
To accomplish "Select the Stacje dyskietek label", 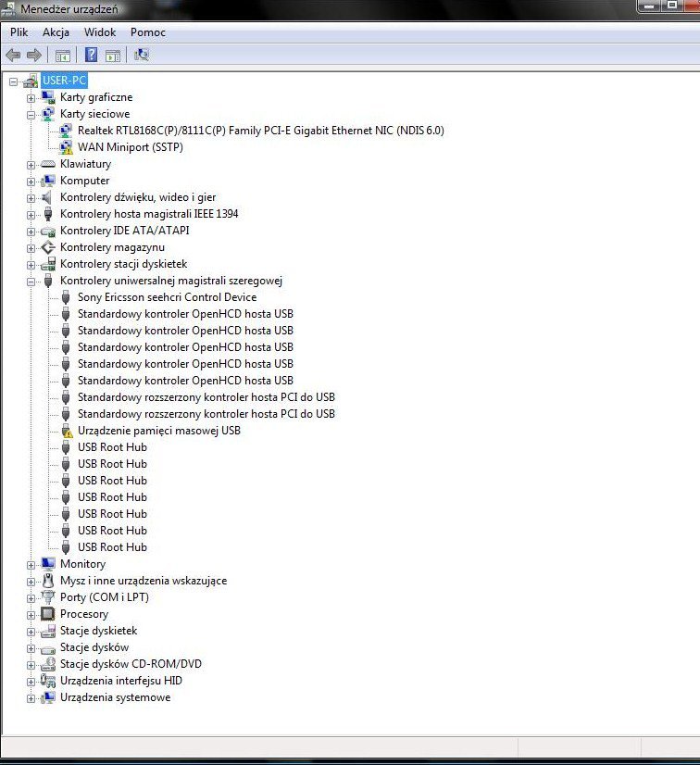I will coord(98,631).
